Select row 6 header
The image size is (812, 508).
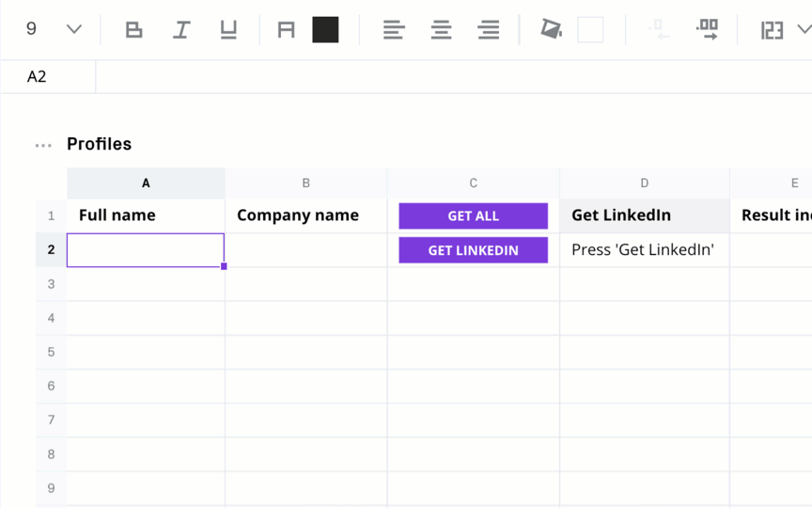(x=51, y=386)
